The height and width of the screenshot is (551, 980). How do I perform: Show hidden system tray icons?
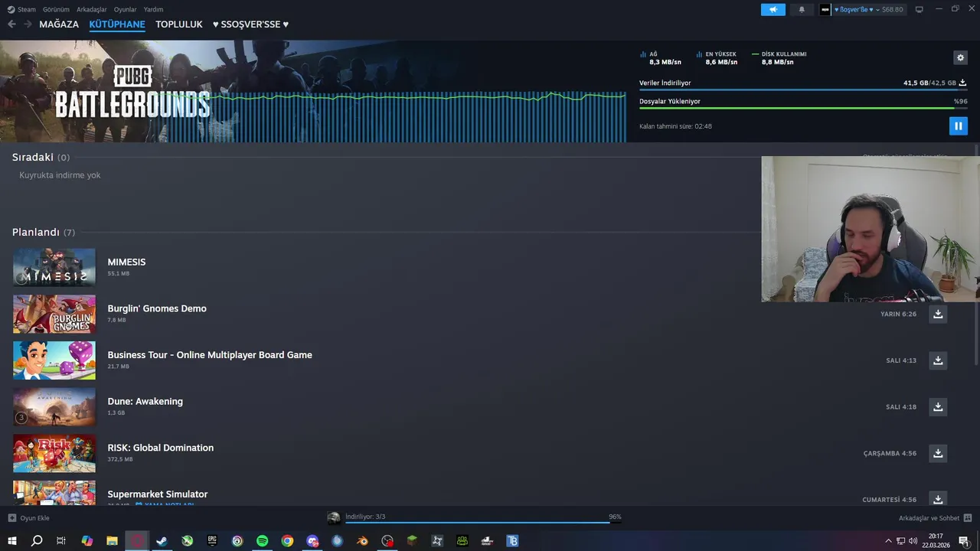[x=888, y=541]
